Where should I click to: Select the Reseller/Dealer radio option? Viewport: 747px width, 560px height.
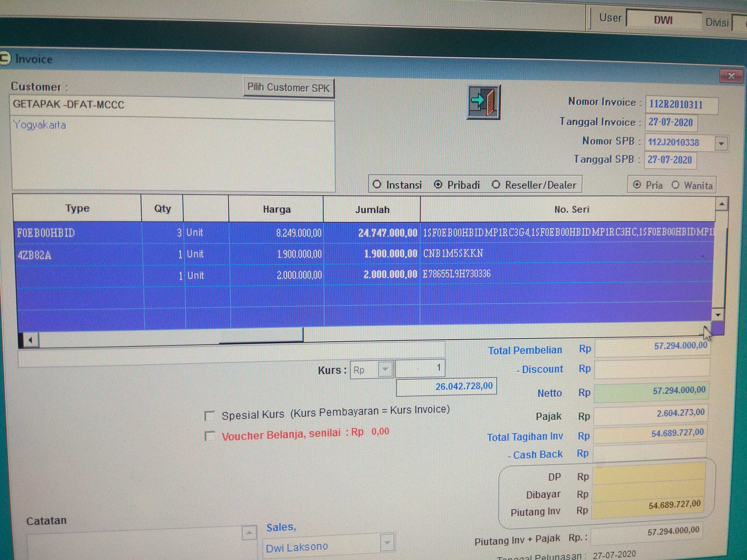(x=496, y=184)
